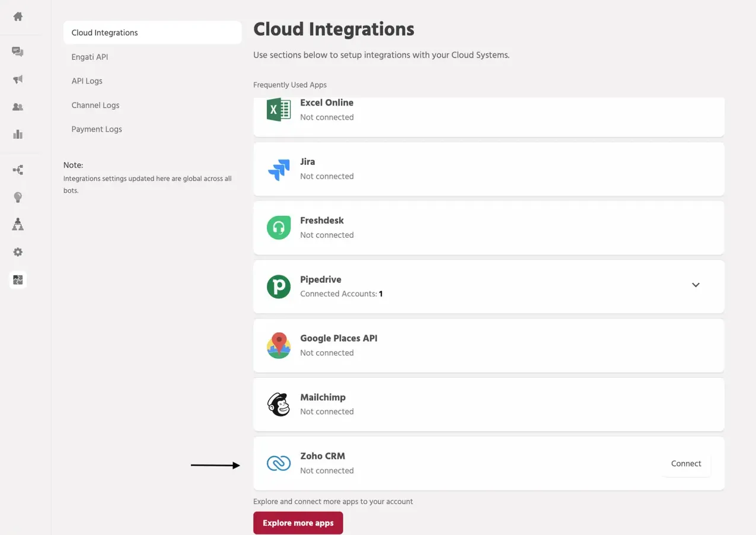The image size is (756, 535).
Task: Click the Connect button for Zoho CRM
Action: (x=686, y=464)
